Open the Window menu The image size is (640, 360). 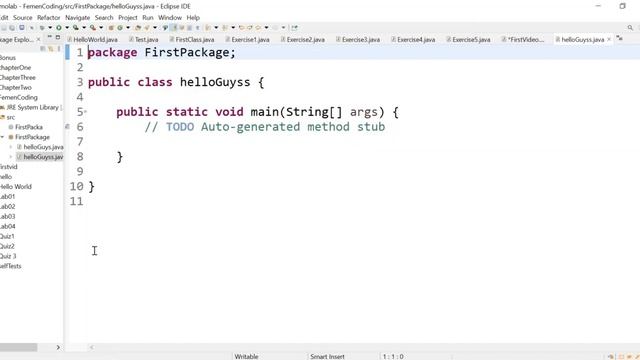click(x=170, y=18)
